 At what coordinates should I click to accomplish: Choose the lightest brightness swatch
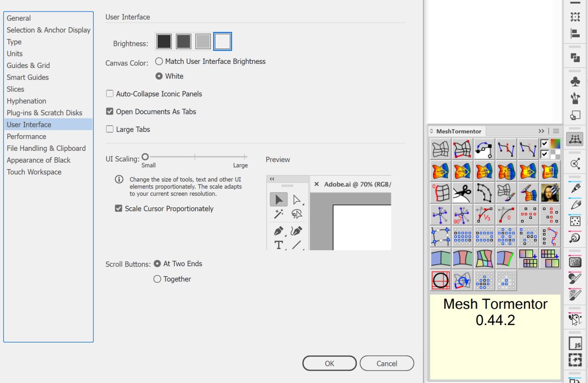click(x=223, y=41)
